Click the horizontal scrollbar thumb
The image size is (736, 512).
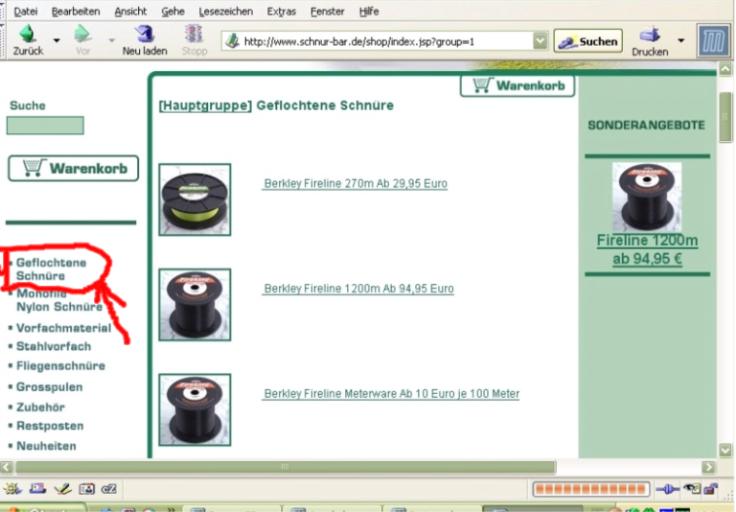(285, 467)
